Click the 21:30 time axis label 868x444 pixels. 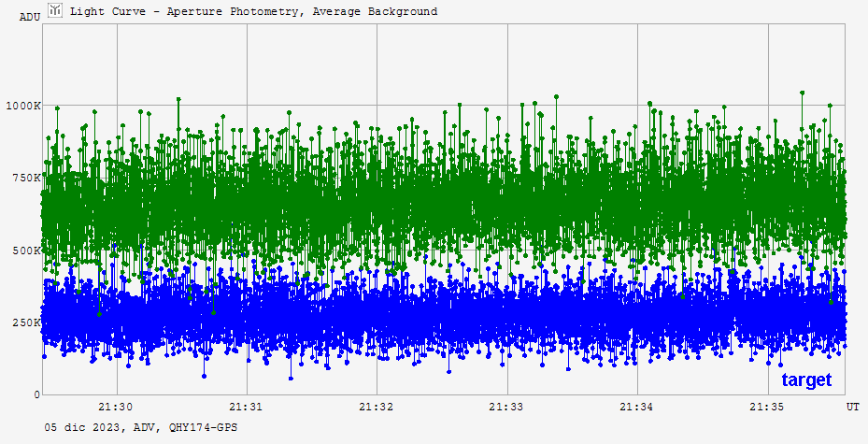coord(116,407)
